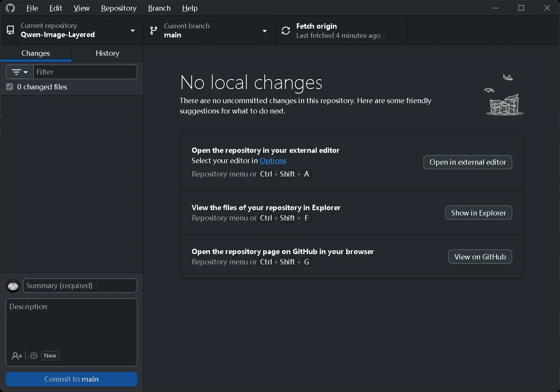
Task: Click the GitHub logo icon
Action: point(10,8)
